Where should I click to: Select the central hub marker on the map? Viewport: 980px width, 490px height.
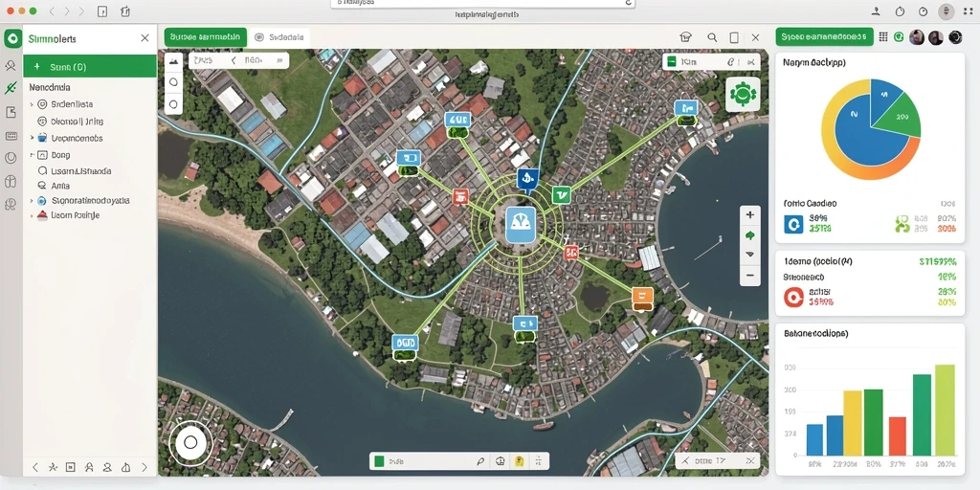[521, 226]
